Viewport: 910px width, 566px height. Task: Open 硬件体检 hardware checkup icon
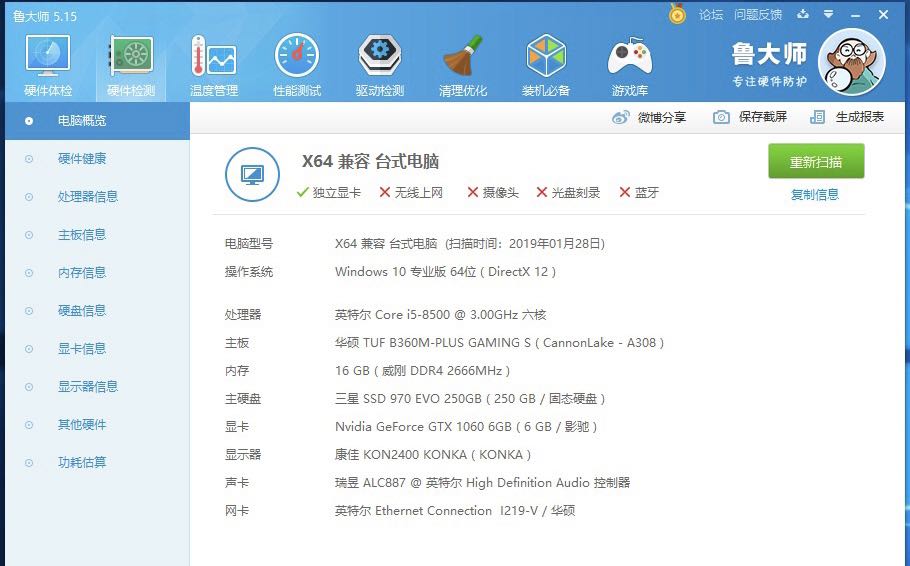pyautogui.click(x=48, y=65)
